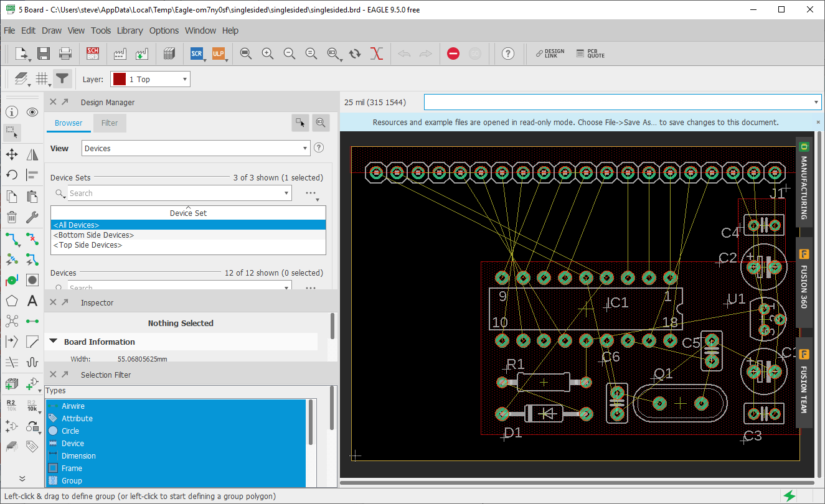Viewport: 825px width, 504px height.
Task: Select the Paste clipboard tool
Action: 32,197
